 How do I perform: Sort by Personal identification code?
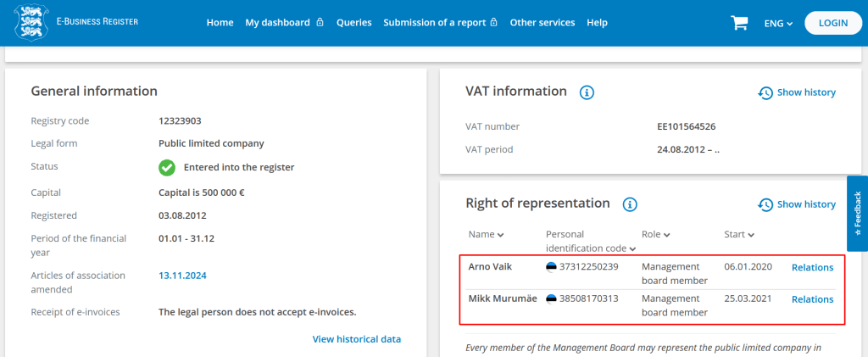coord(589,242)
